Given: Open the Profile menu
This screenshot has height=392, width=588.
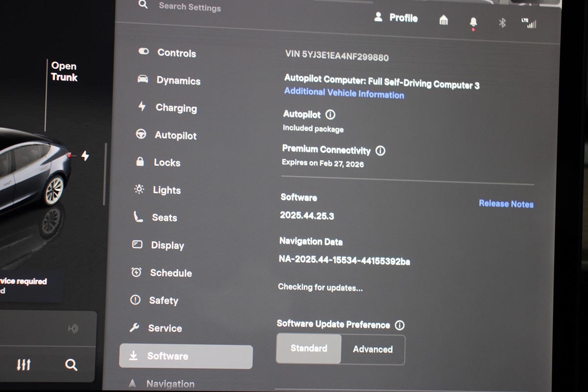Looking at the screenshot, I should click(396, 18).
